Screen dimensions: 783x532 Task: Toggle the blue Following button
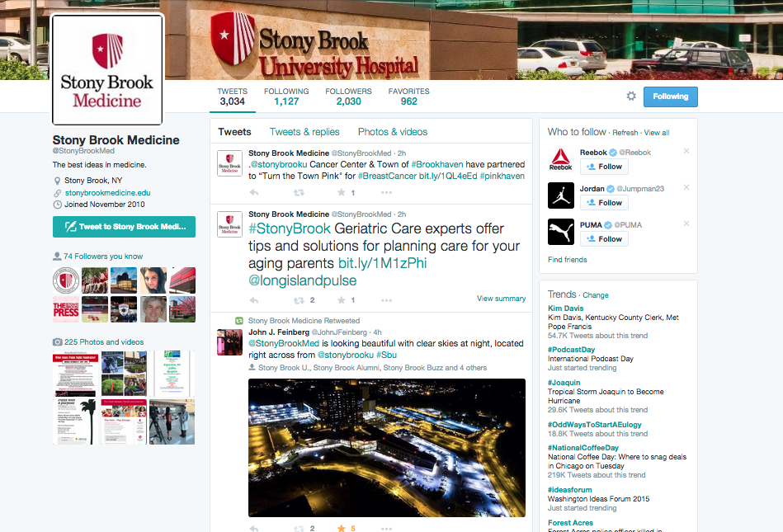pos(670,97)
